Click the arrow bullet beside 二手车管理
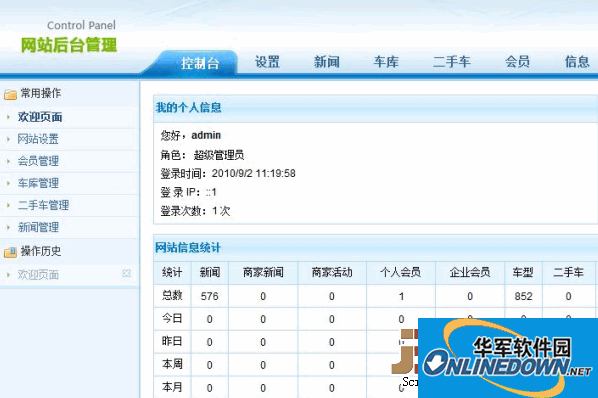The width and height of the screenshot is (598, 398). [8, 205]
